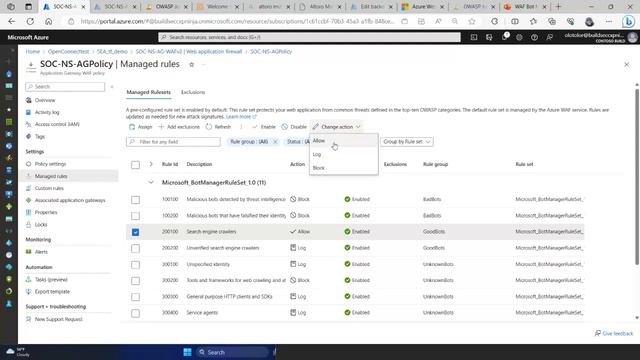The image size is (640, 360).
Task: Reload the page with the refresh icon
Action: [30, 21]
